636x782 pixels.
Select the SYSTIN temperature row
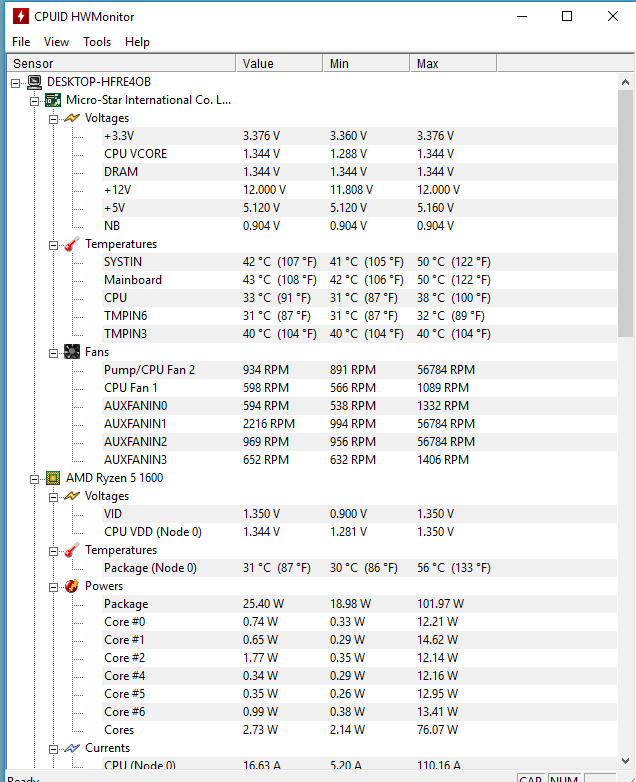click(359, 262)
